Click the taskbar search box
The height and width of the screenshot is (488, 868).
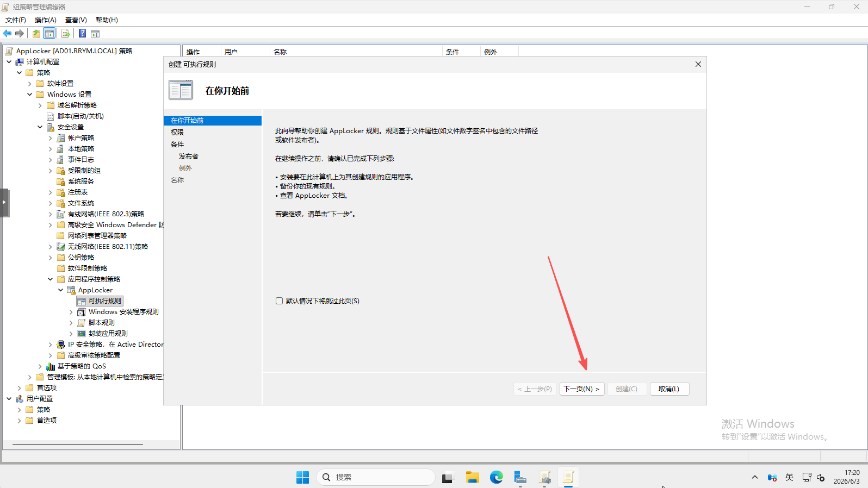point(376,477)
